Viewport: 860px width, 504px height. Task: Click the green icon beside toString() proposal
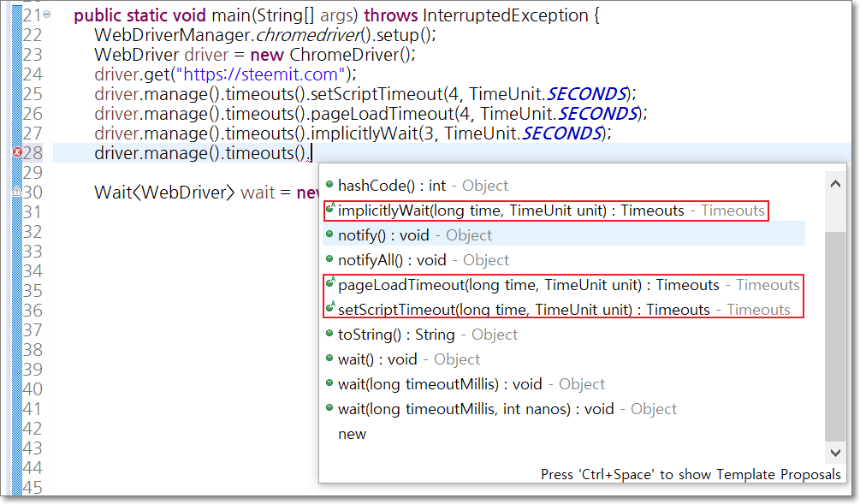pos(329,333)
